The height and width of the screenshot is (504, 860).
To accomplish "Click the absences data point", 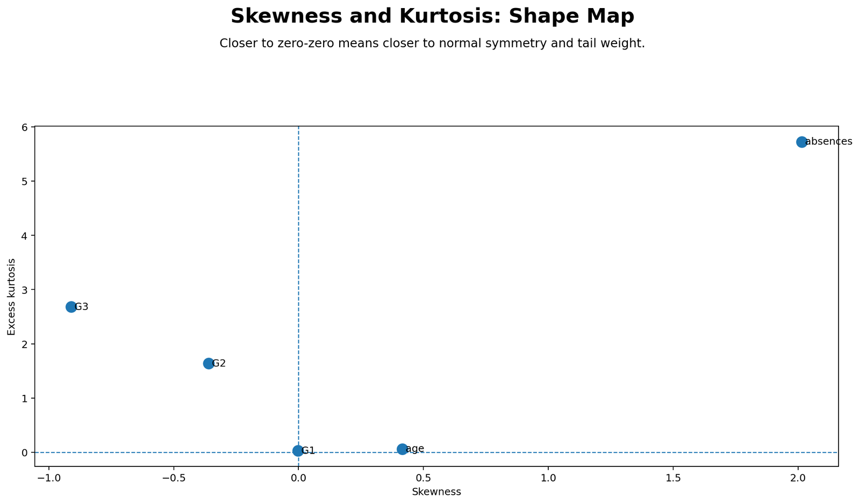I will coord(801,142).
